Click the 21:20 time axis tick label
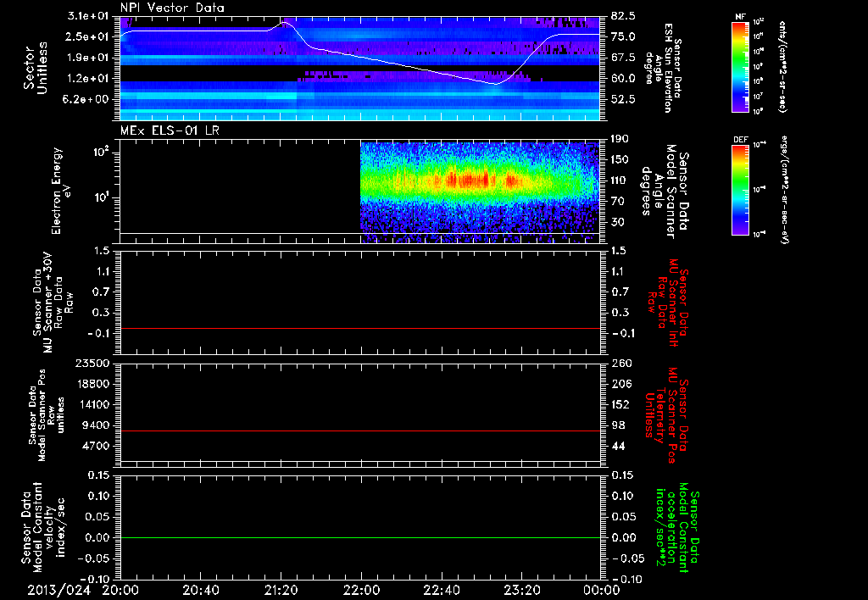 pos(281,590)
